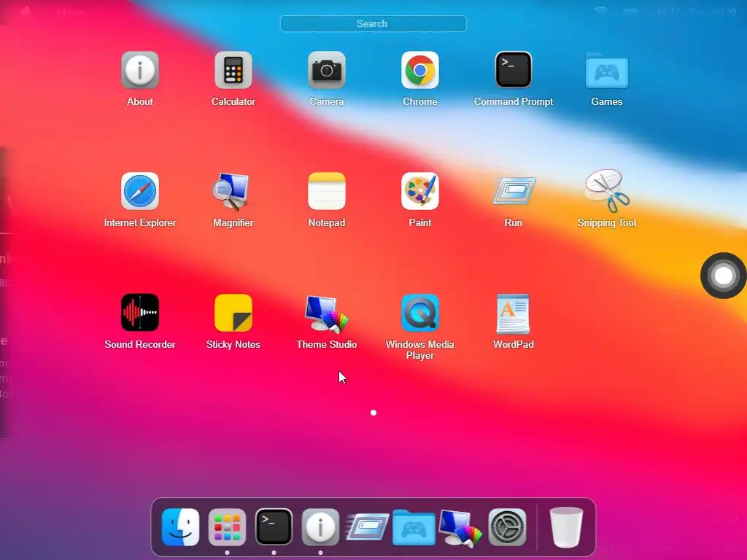The height and width of the screenshot is (560, 747).
Task: Click the Launchpad icon in the dock
Action: coord(228,527)
